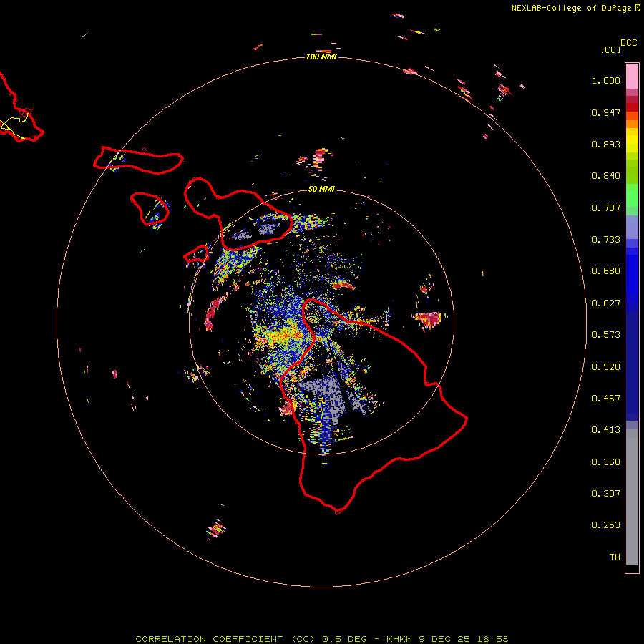Screen dimensions: 644x644
Task: Click the [CC] units label
Action: [610, 49]
